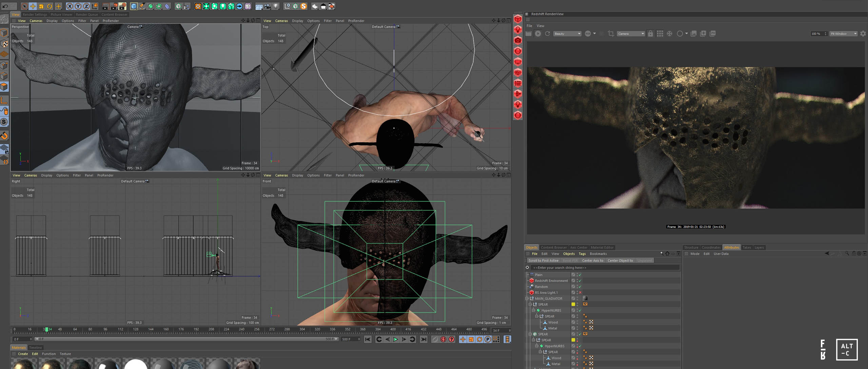Click the green frame 34 playhead marker
The height and width of the screenshot is (369, 868).
click(46, 329)
